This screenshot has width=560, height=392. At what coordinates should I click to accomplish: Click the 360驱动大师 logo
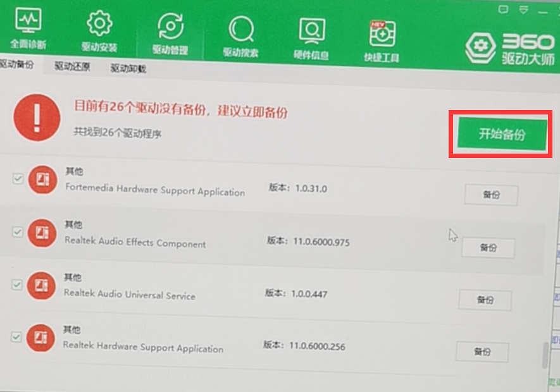510,49
